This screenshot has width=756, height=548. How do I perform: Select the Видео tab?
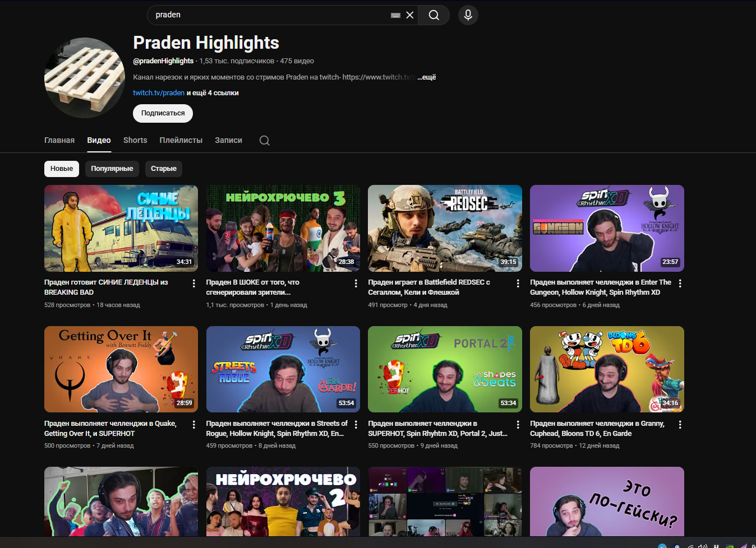coord(99,140)
